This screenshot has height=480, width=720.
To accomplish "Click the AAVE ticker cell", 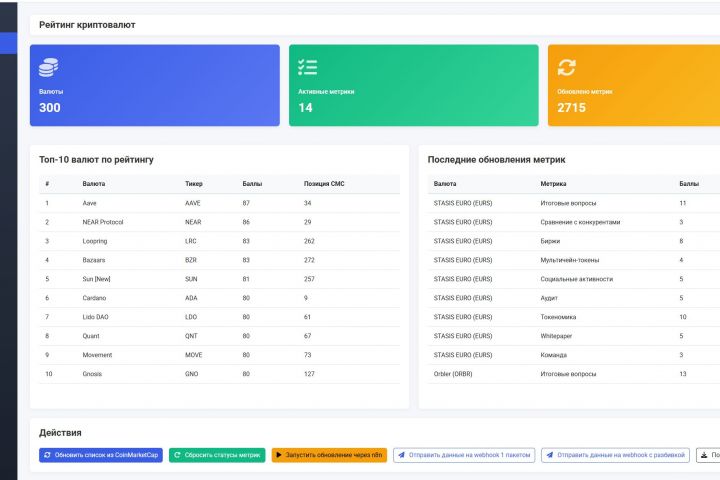I will tap(193, 203).
